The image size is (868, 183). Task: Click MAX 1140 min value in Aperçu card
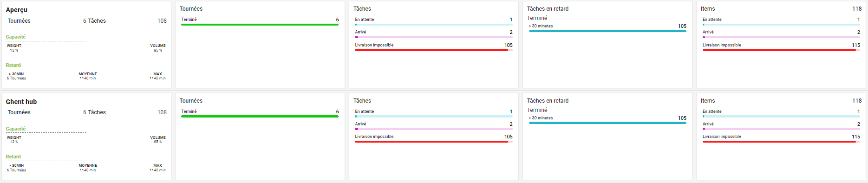[x=157, y=76]
